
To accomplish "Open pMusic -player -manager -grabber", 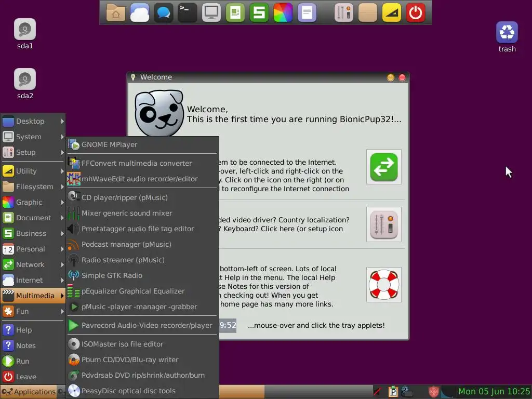I will [142, 307].
